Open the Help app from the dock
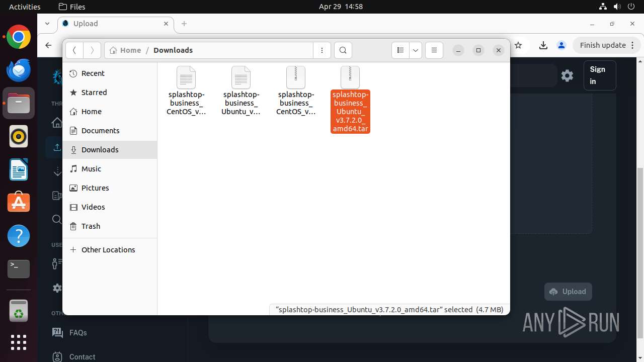This screenshot has width=644, height=362. 19,236
